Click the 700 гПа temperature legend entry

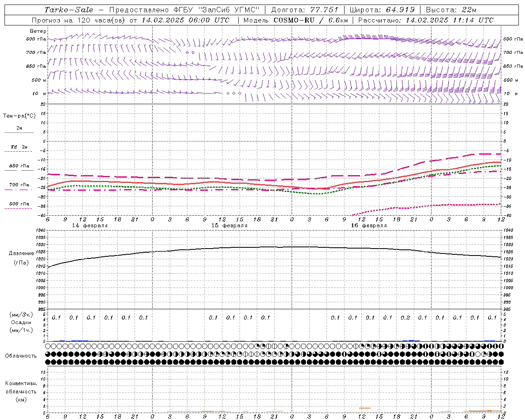(x=19, y=185)
